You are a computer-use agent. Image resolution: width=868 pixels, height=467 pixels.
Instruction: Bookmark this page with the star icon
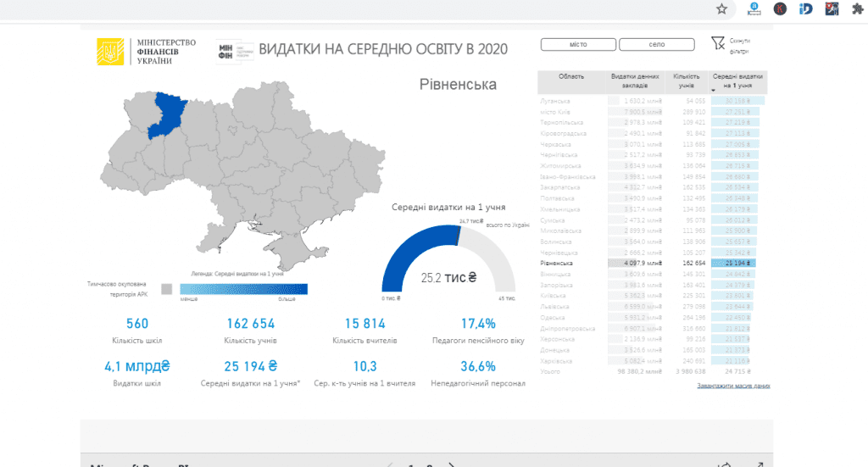(x=721, y=9)
